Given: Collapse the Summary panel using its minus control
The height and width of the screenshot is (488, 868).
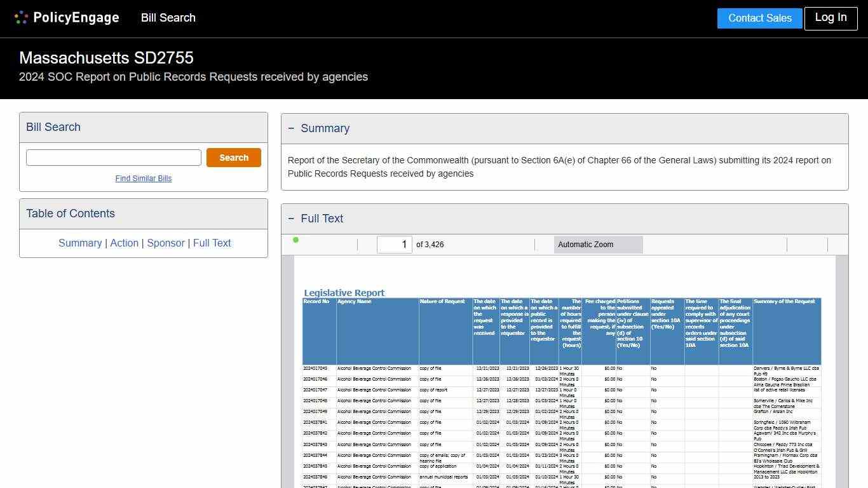Looking at the screenshot, I should pyautogui.click(x=292, y=128).
